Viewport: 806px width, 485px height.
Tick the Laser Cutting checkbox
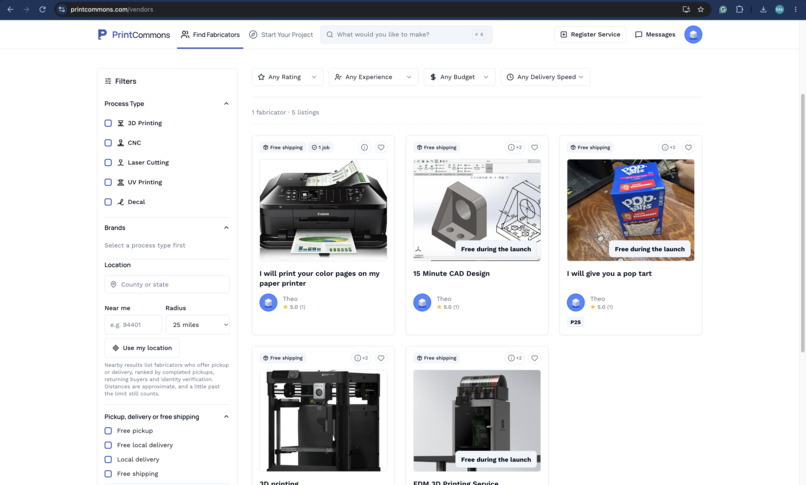pyautogui.click(x=108, y=162)
